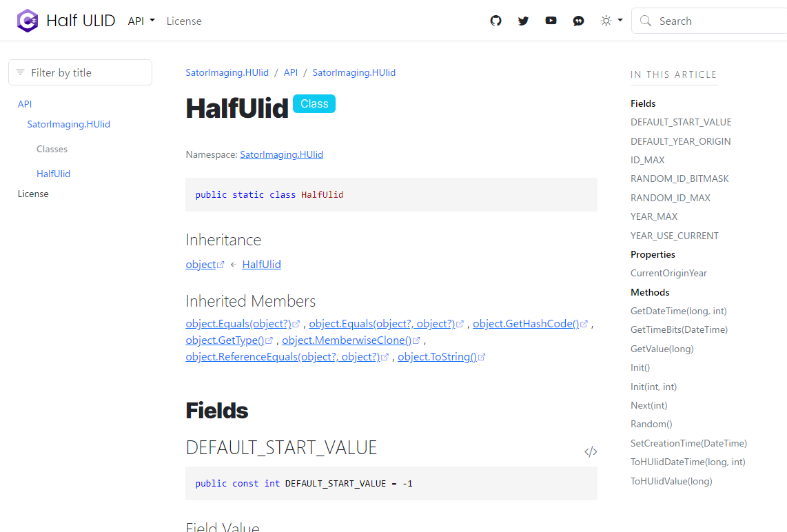The image size is (787, 532).
Task: Jump to DEFAULT_START_VALUE in article nav
Action: point(681,122)
